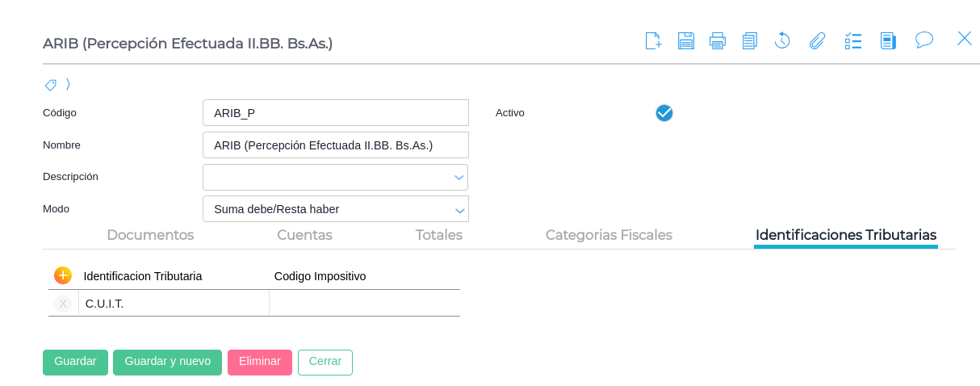
Task: Click the new document icon
Action: [653, 40]
